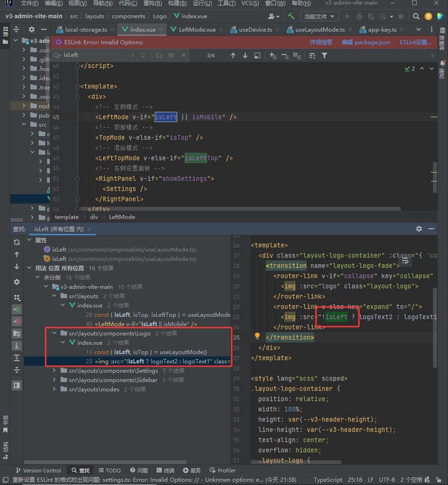Image resolution: width=448 pixels, height=485 pixels.
Task: Click the info icon in find toolbar
Action: [17, 346]
